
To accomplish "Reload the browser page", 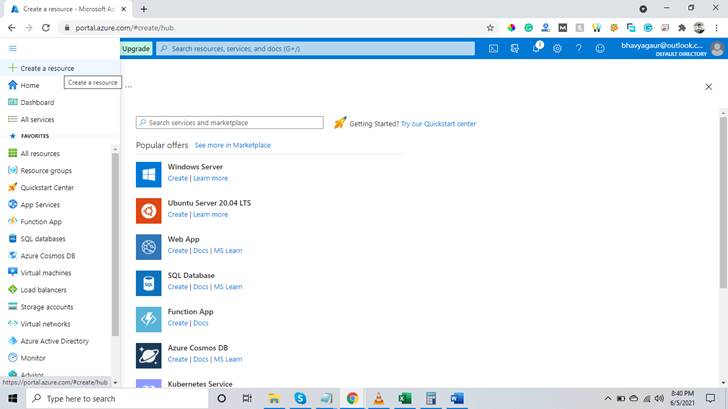I will tap(46, 28).
